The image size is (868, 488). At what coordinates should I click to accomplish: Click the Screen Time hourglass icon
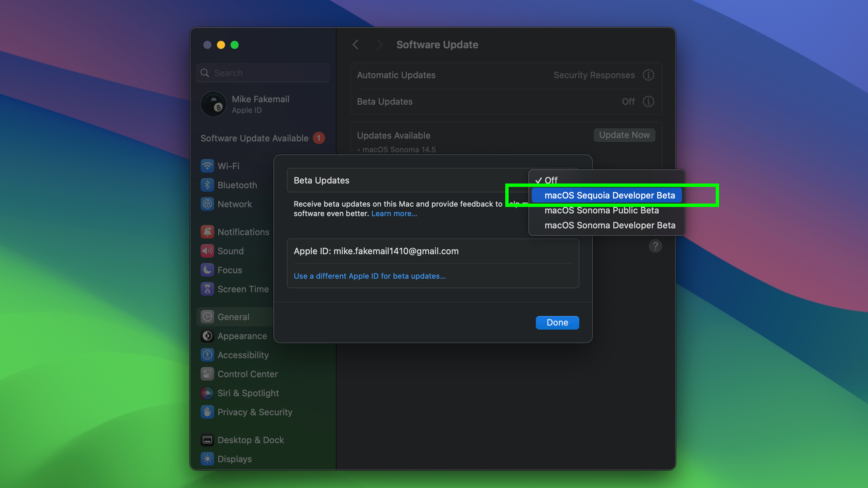(208, 289)
